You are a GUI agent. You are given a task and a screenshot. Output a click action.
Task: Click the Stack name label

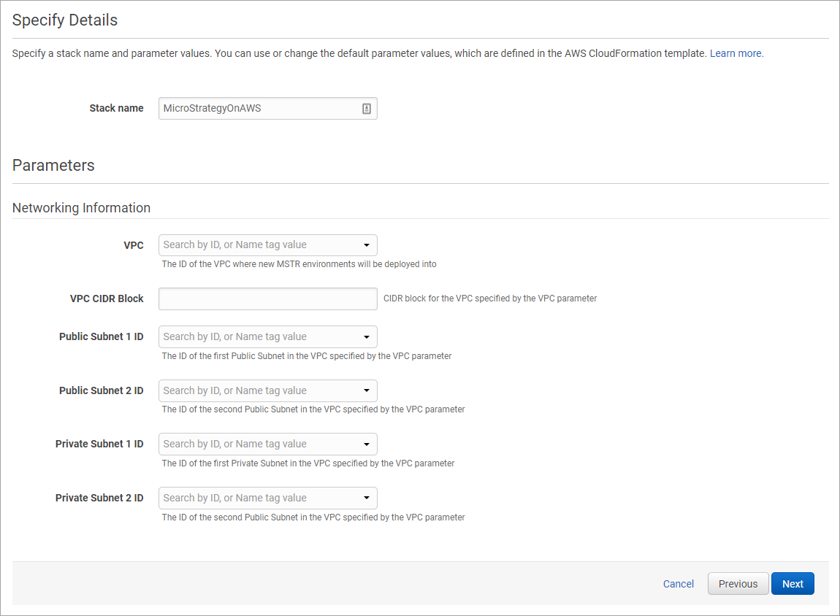point(116,108)
